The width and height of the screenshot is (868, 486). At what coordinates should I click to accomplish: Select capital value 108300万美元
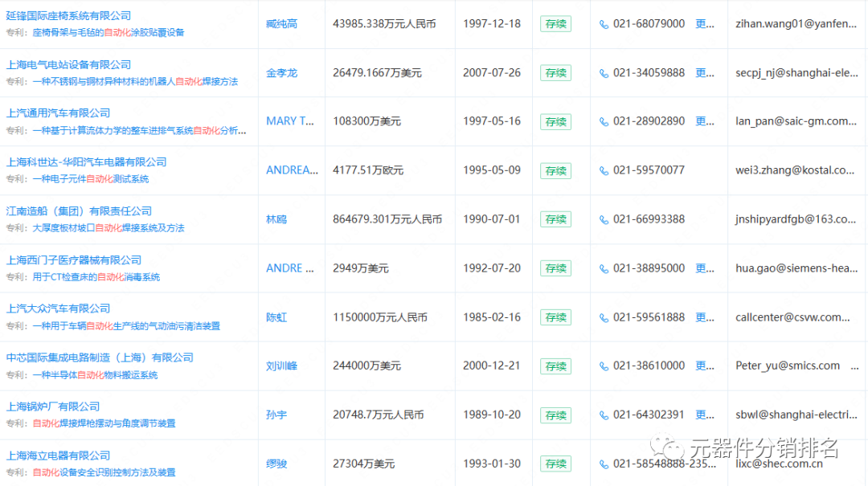366,121
